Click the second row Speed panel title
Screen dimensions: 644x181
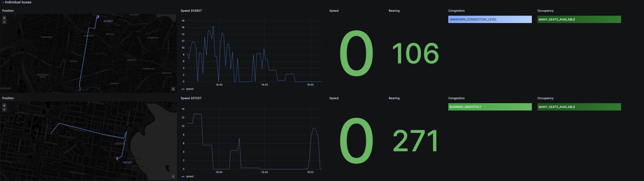click(334, 98)
